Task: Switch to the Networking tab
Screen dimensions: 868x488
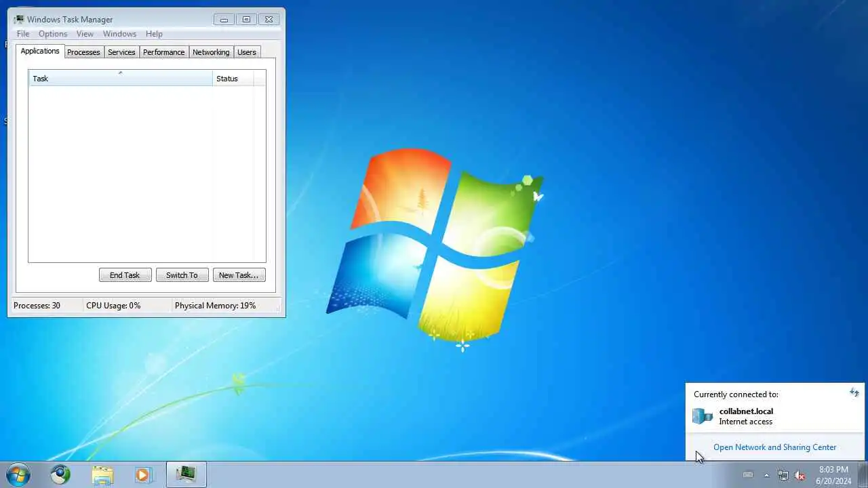Action: (x=211, y=52)
